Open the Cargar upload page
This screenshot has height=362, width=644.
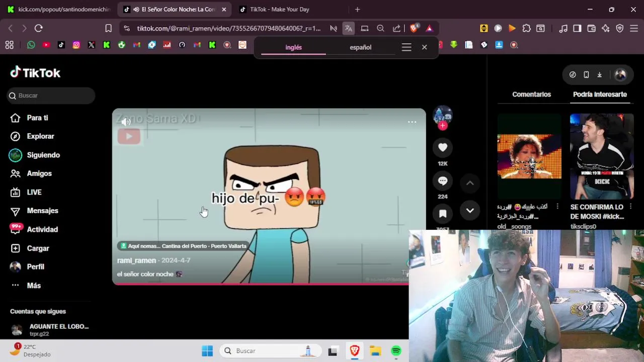(x=30, y=248)
